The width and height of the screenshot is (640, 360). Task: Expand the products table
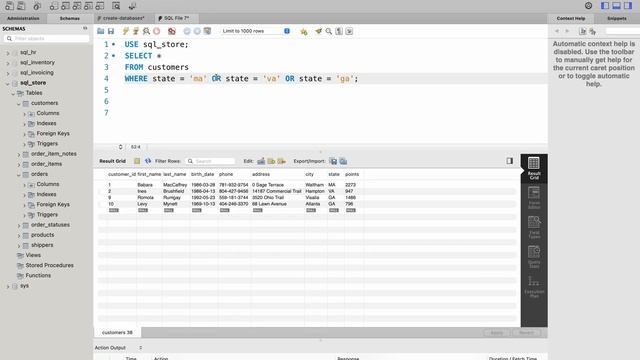point(19,236)
